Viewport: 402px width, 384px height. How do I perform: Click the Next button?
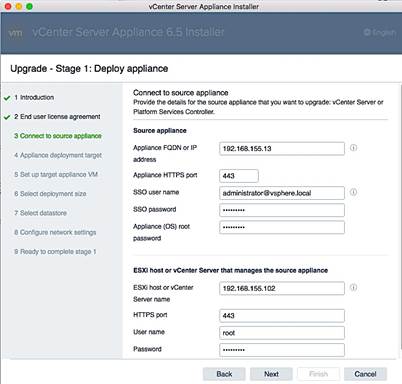tap(271, 374)
